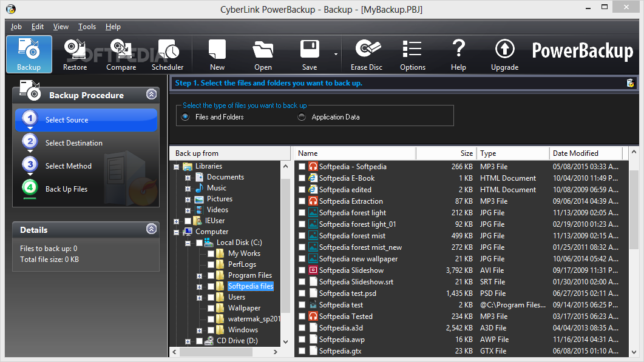644x362 pixels.
Task: Open the Backup mode from toolbar
Action: coord(29,54)
